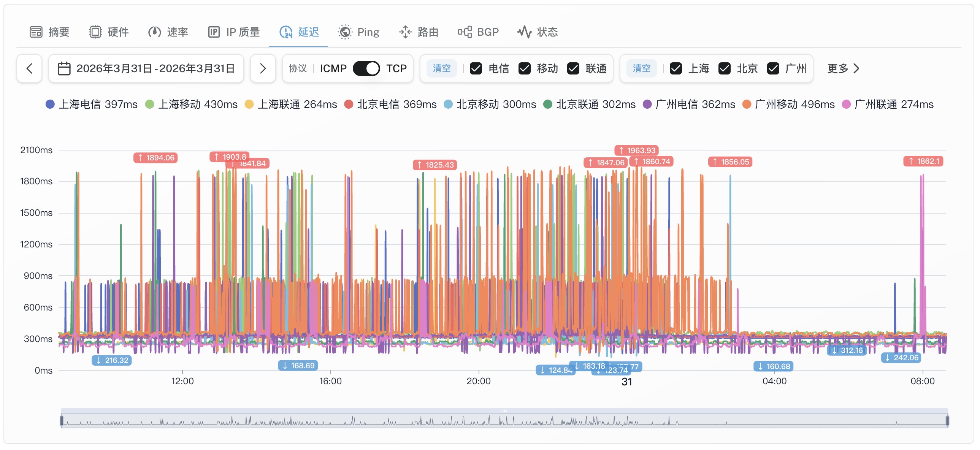Click the 硬件 hardware chip icon
980x450 pixels.
pos(95,32)
